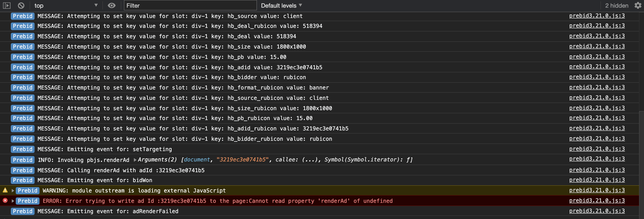Expand the outstream warning message row
The height and width of the screenshot is (219, 644).
(13, 191)
